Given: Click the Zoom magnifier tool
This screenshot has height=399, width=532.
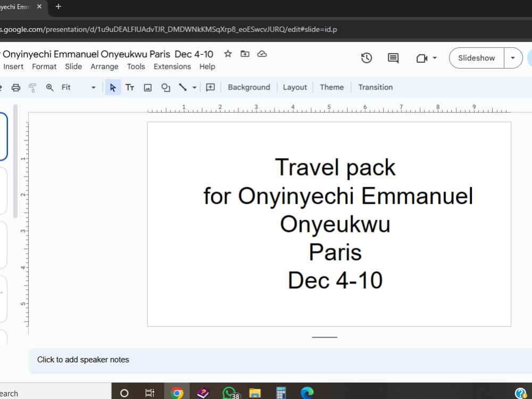Looking at the screenshot, I should pyautogui.click(x=49, y=88).
